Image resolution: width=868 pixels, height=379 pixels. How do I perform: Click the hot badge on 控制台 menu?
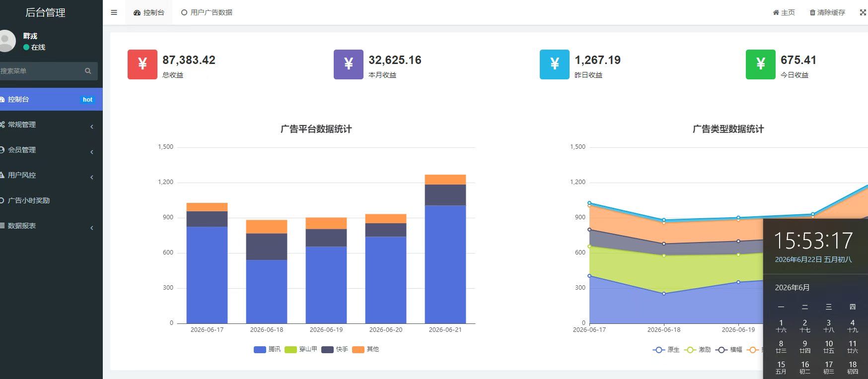87,100
